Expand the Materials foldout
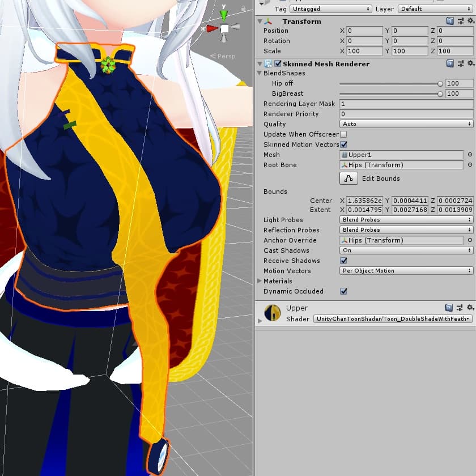Screen dimensions: 476x476 point(260,281)
